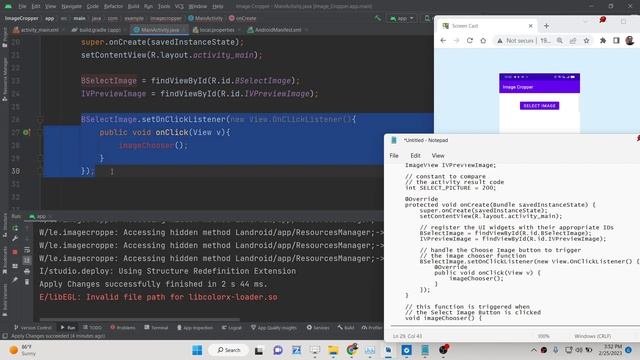Click the Chrome profile avatar
Viewport: 640px width, 360px height.
[629, 40]
